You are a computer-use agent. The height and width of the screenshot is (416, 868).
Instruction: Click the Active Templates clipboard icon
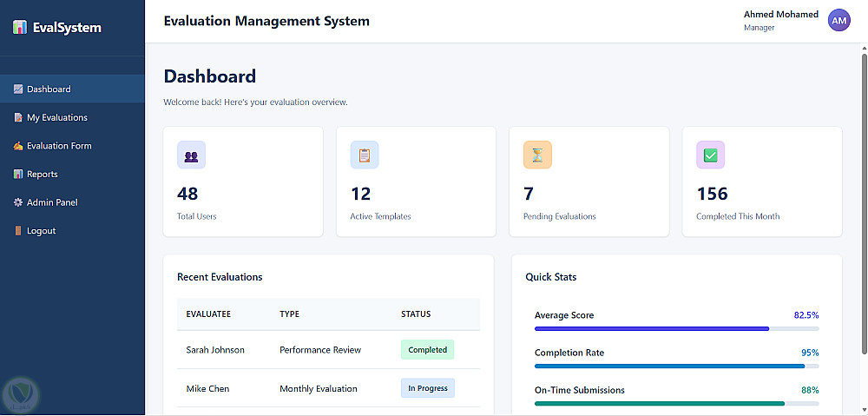(x=365, y=155)
